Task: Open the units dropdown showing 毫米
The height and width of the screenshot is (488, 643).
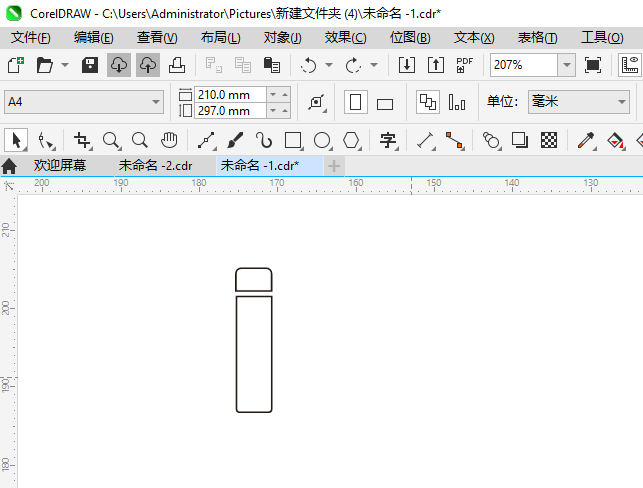Action: pos(579,102)
